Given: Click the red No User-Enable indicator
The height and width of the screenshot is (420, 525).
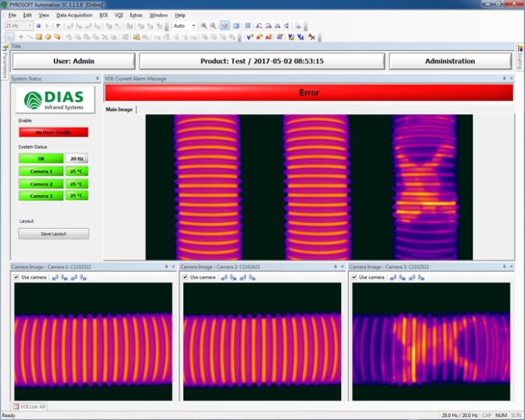Looking at the screenshot, I should pos(53,132).
